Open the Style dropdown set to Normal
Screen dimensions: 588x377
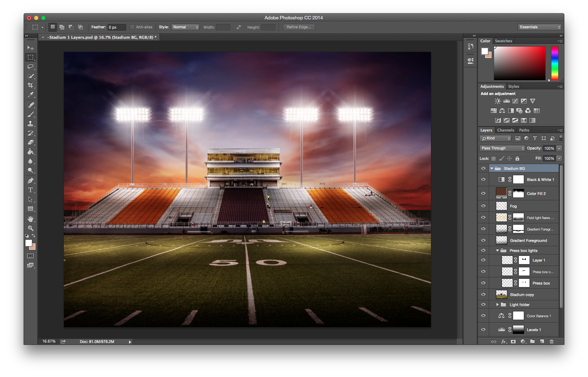185,27
